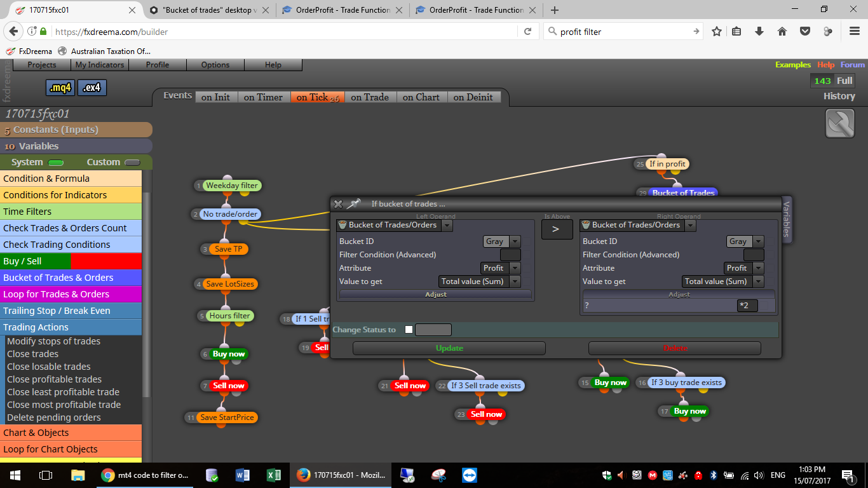Image resolution: width=868 pixels, height=488 pixels.
Task: Open the wrench project settings tool
Action: tap(839, 123)
